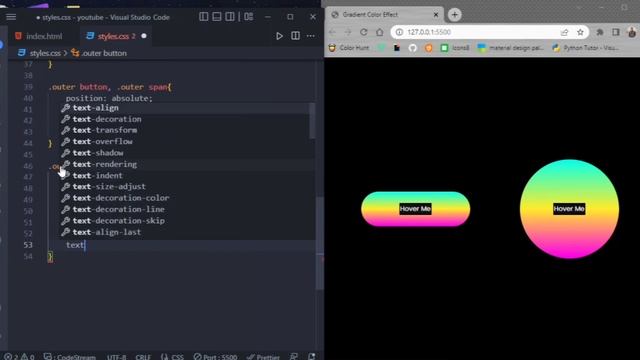
Task: Toggle browser side panel icon
Action: point(616,32)
